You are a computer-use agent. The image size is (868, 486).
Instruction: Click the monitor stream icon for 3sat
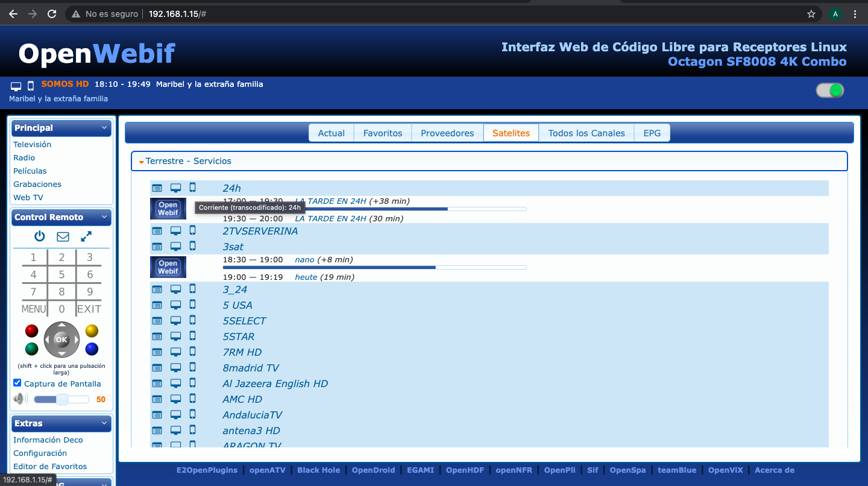click(175, 247)
